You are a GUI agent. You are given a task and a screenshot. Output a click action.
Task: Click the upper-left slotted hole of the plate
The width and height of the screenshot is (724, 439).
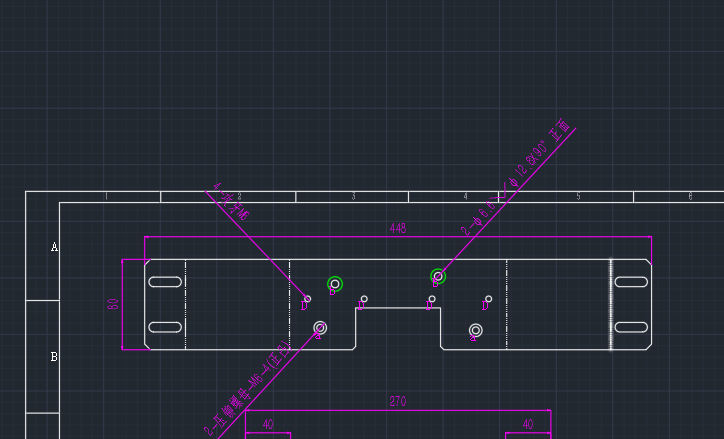[165, 282]
